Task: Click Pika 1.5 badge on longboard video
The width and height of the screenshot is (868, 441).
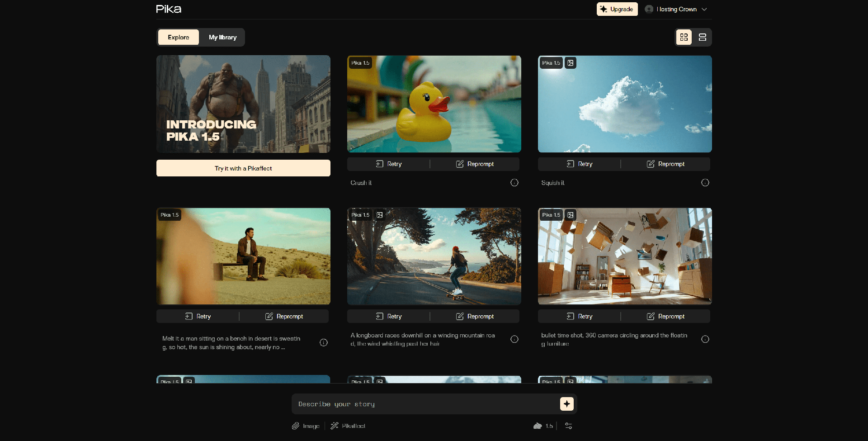Action: coord(360,215)
